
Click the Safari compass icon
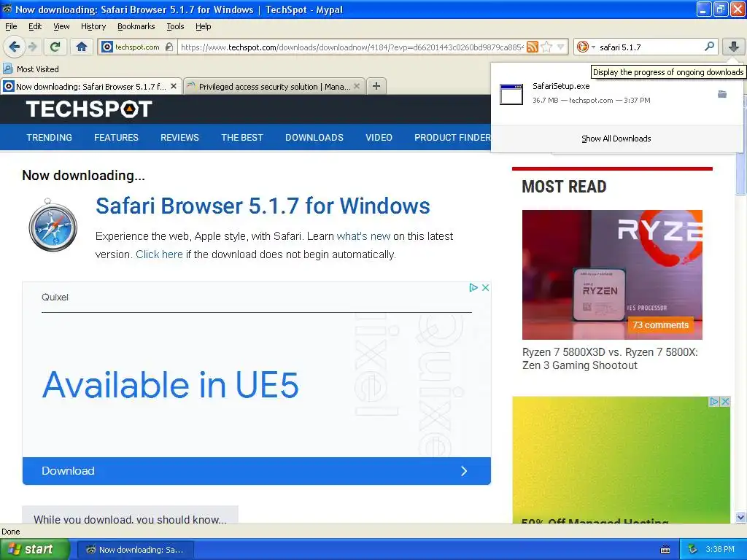pyautogui.click(x=53, y=225)
